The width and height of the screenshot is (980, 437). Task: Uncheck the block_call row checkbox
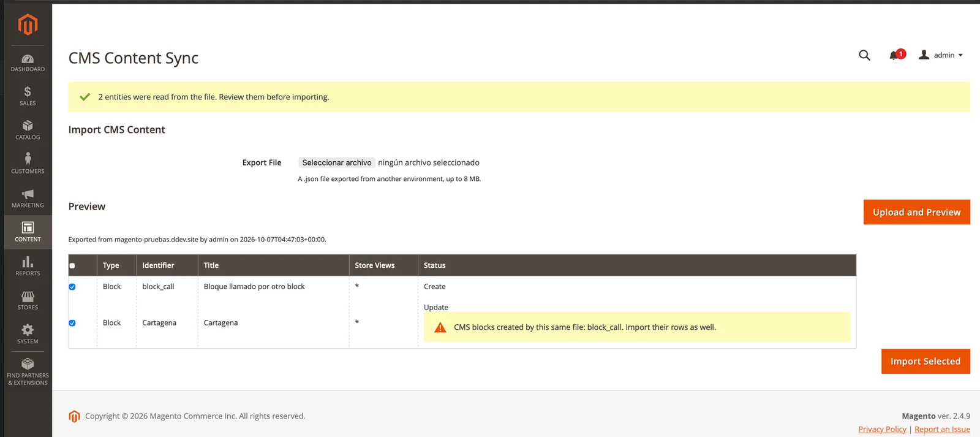(72, 287)
